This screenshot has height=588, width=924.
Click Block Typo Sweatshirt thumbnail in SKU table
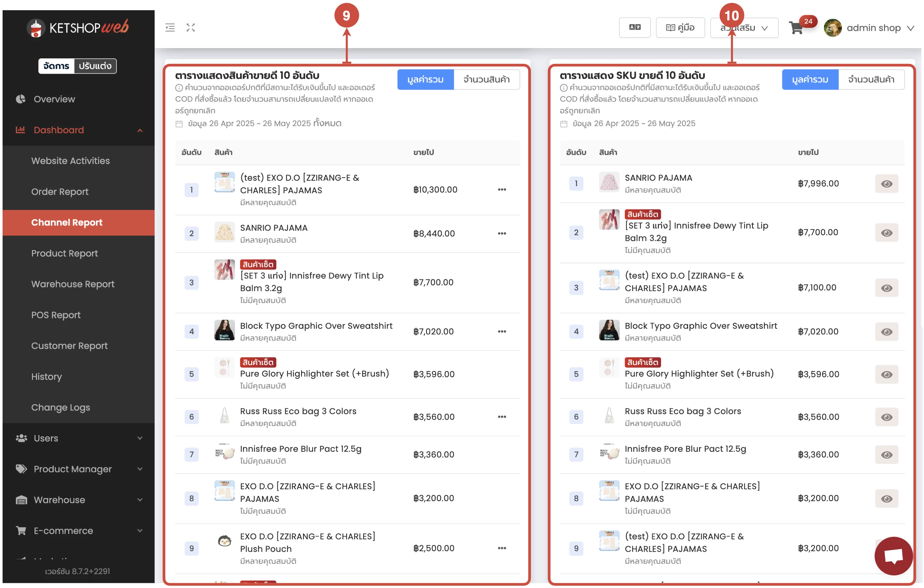tap(609, 330)
